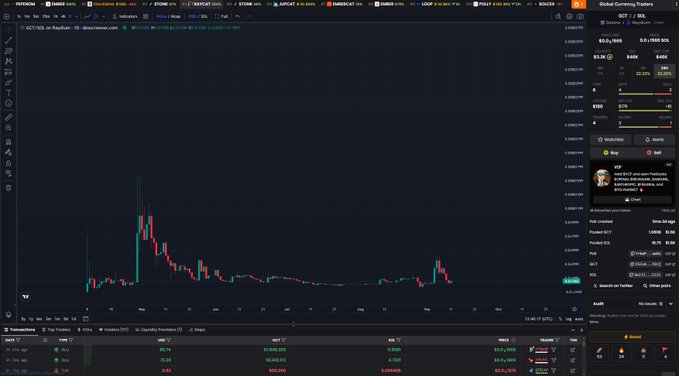The height and width of the screenshot is (376, 679).
Task: Toggle USD / SOL denomination
Action: point(198,16)
